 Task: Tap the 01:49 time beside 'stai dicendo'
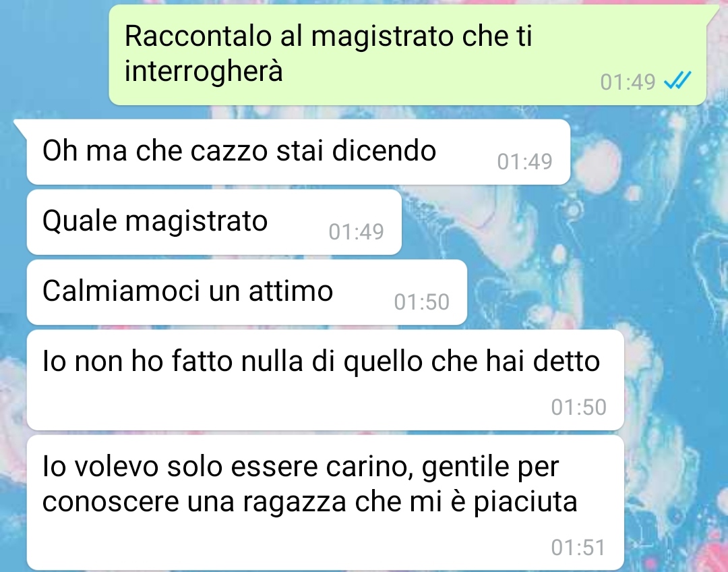click(524, 162)
